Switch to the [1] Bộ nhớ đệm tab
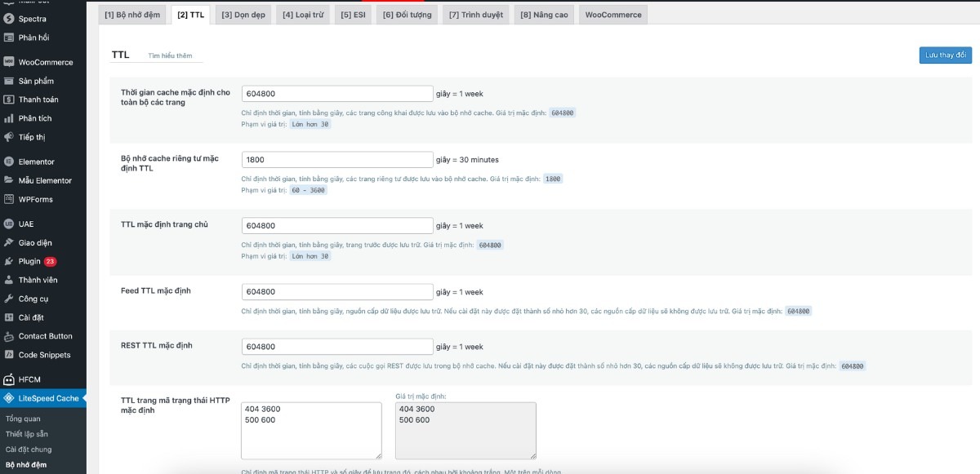 point(132,15)
